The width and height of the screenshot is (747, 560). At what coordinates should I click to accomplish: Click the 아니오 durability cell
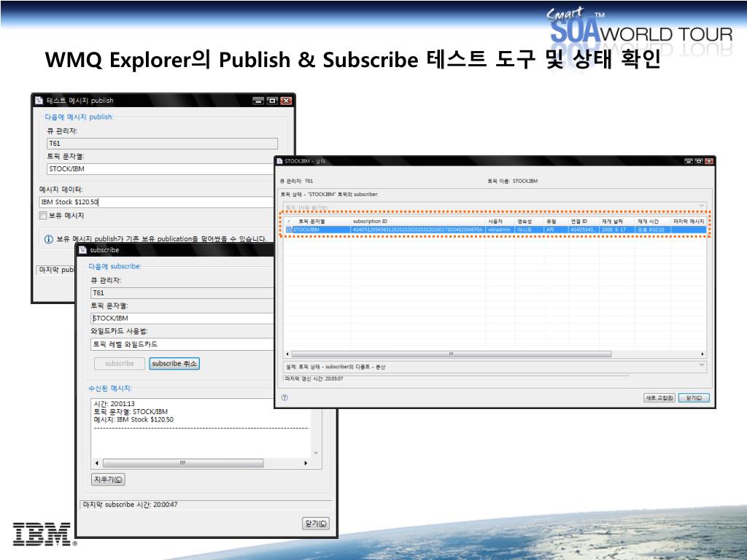[525, 230]
